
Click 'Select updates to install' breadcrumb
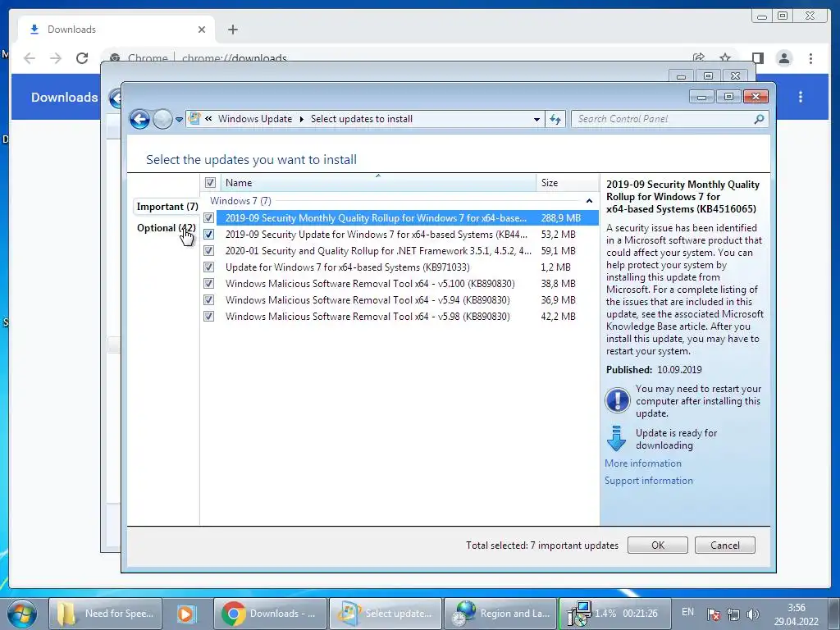point(362,119)
